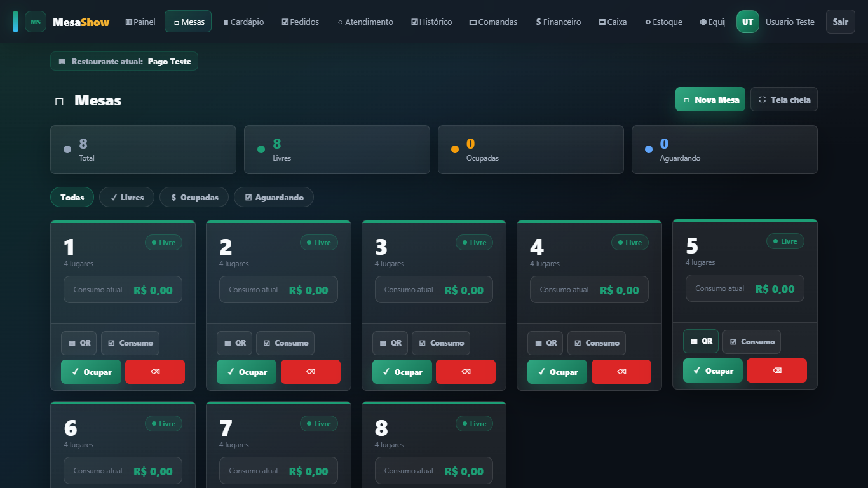Filter tables by Aguardando
The image size is (868, 488).
[x=274, y=197]
